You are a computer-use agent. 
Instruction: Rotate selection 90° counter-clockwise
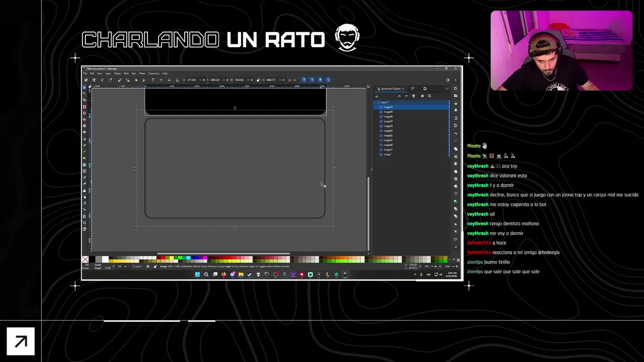pyautogui.click(x=120, y=80)
